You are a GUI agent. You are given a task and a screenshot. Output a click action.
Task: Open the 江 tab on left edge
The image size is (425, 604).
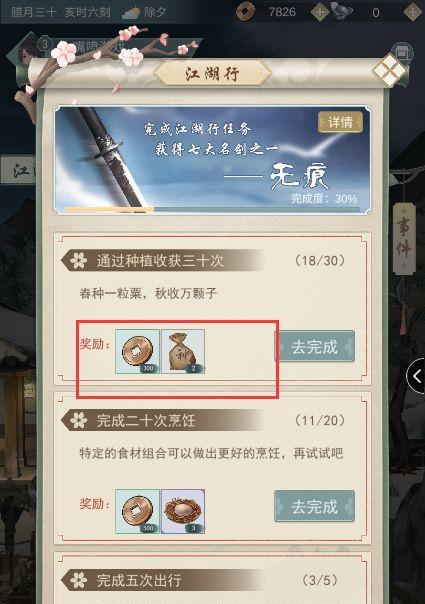pyautogui.click(x=18, y=169)
